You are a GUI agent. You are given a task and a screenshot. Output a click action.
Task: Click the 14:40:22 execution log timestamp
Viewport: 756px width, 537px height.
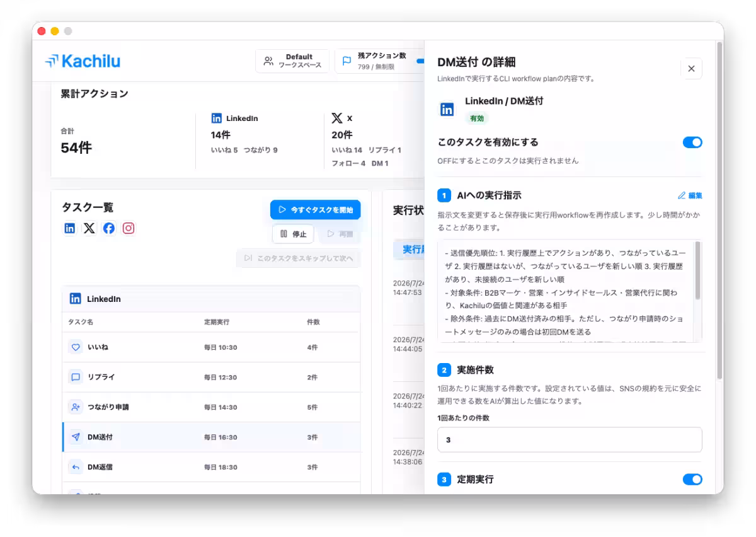tap(407, 405)
